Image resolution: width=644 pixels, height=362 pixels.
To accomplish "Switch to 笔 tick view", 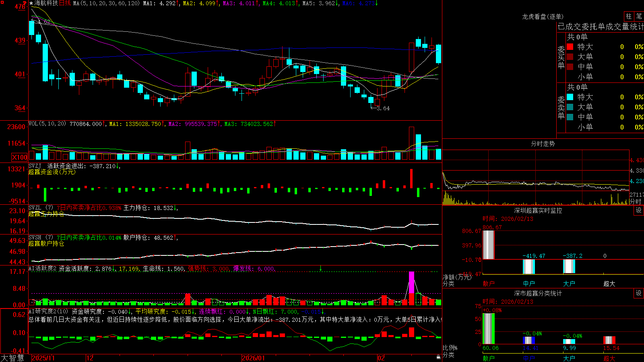I will pyautogui.click(x=639, y=16).
